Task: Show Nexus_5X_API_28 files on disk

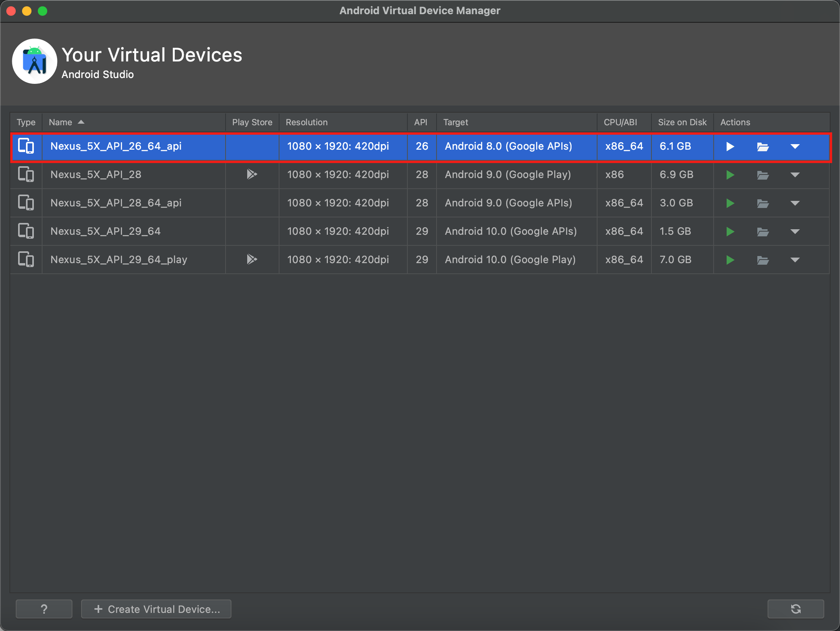Action: click(763, 175)
